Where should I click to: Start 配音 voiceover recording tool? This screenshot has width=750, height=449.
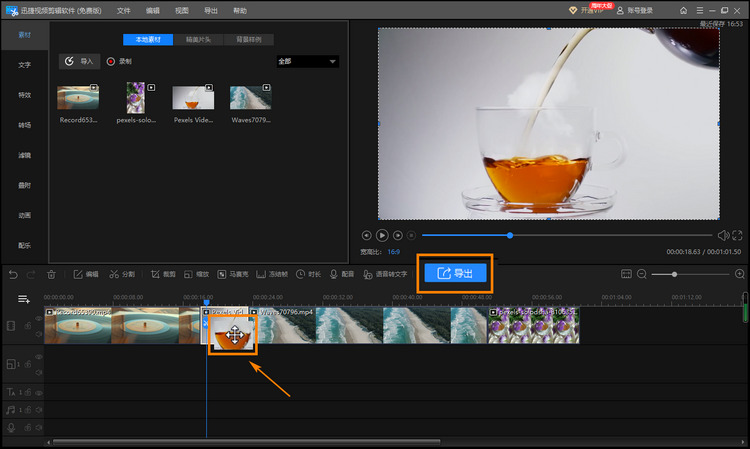click(x=342, y=274)
